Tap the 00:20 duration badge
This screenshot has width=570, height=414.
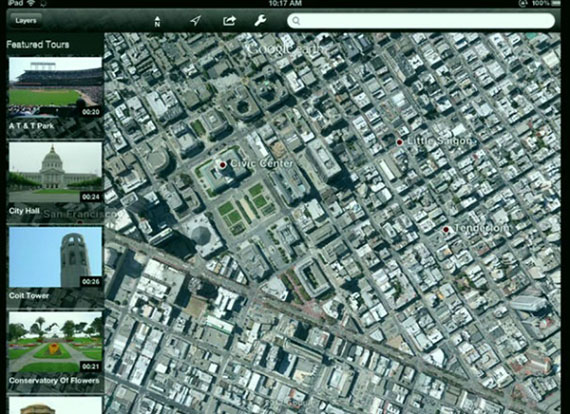tap(91, 112)
